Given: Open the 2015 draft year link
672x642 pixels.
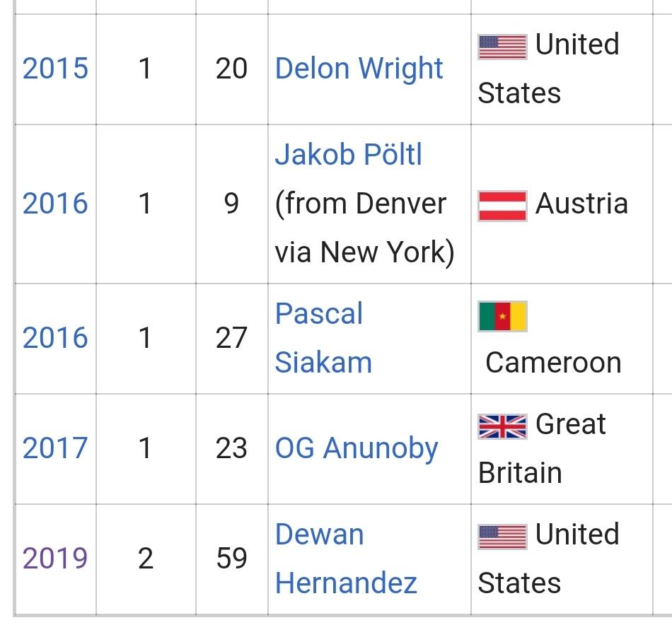Looking at the screenshot, I should coord(55,69).
